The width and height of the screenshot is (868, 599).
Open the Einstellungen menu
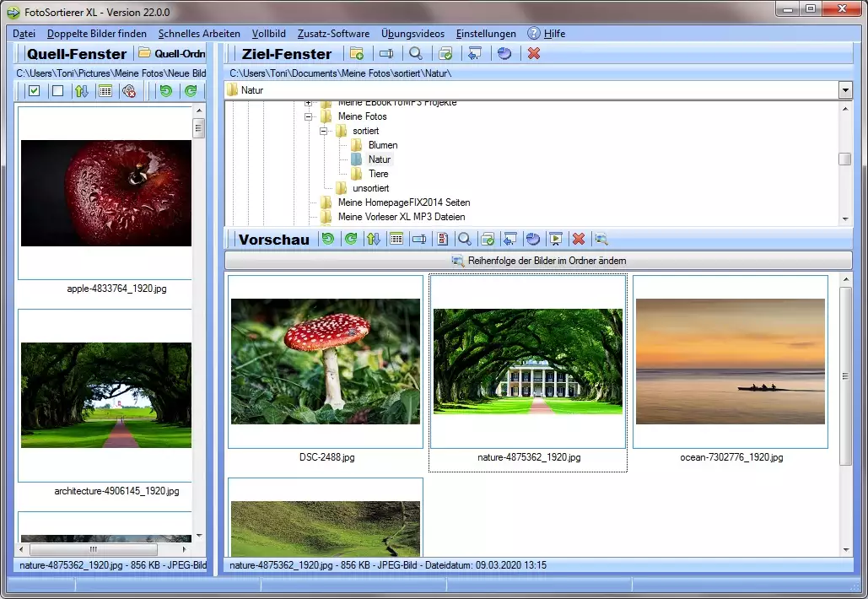coord(486,34)
